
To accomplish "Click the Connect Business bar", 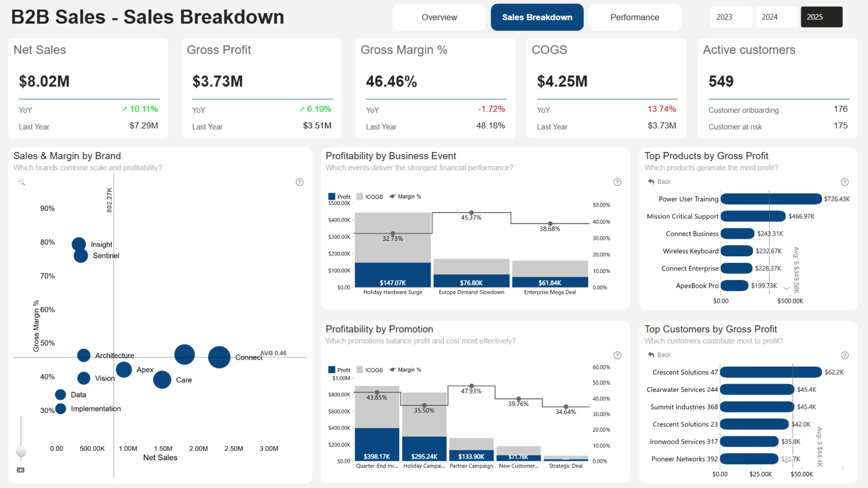I will pyautogui.click(x=738, y=234).
